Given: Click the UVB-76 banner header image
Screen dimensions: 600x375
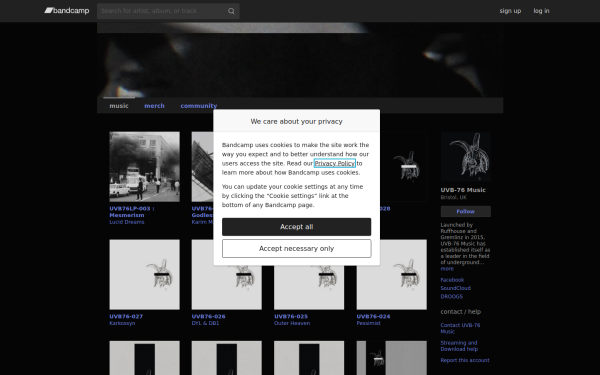Looking at the screenshot, I should 300,60.
